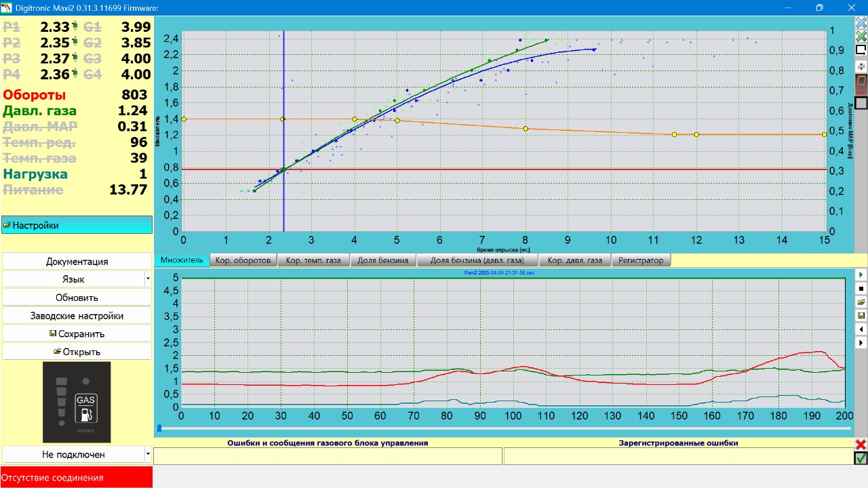Toggle the Темп. газа signal display
Image resolution: width=868 pixels, height=488 pixels.
tap(39, 158)
